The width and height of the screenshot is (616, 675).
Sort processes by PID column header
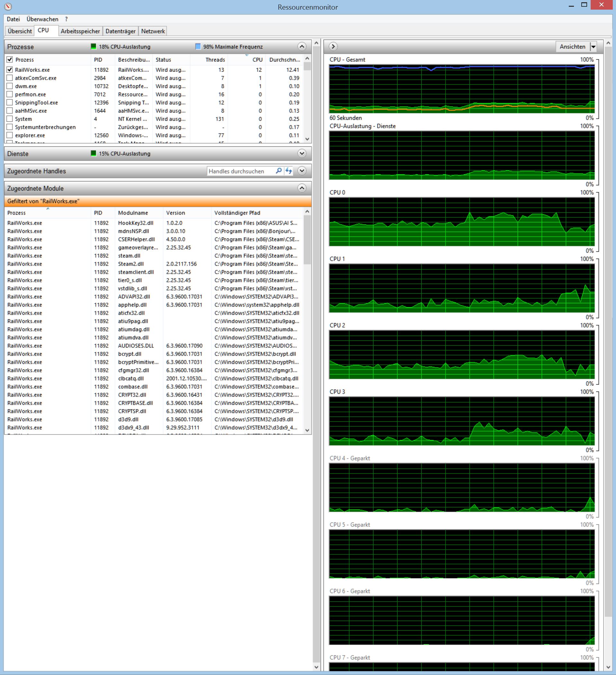(x=103, y=60)
